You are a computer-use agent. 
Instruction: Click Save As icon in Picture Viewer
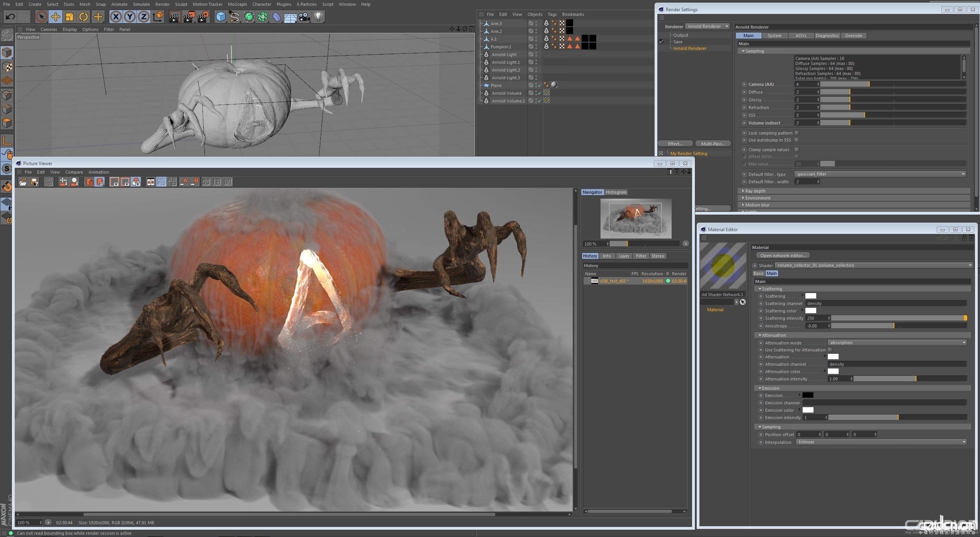tap(34, 182)
